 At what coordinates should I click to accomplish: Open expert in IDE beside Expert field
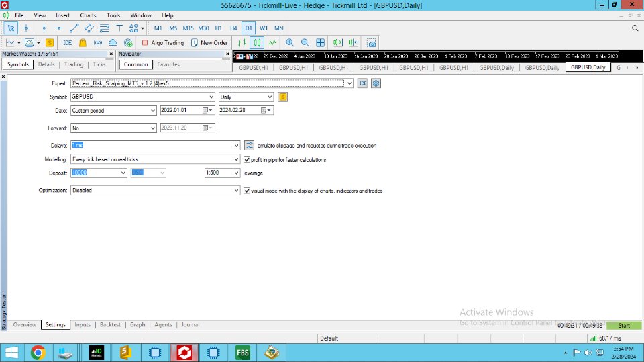(x=363, y=83)
